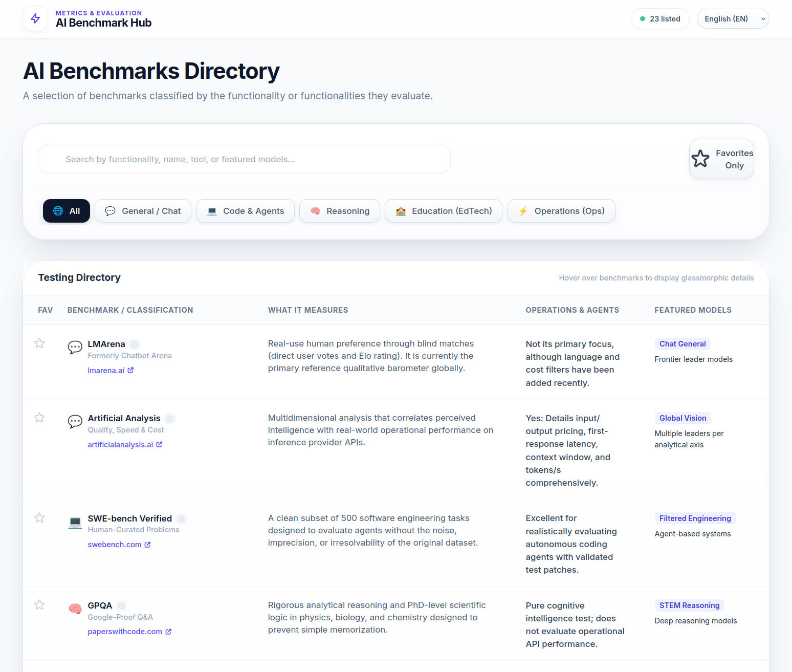The width and height of the screenshot is (792, 672).
Task: Click the 'Quality, Speed & Cost' subtitle
Action: click(126, 430)
